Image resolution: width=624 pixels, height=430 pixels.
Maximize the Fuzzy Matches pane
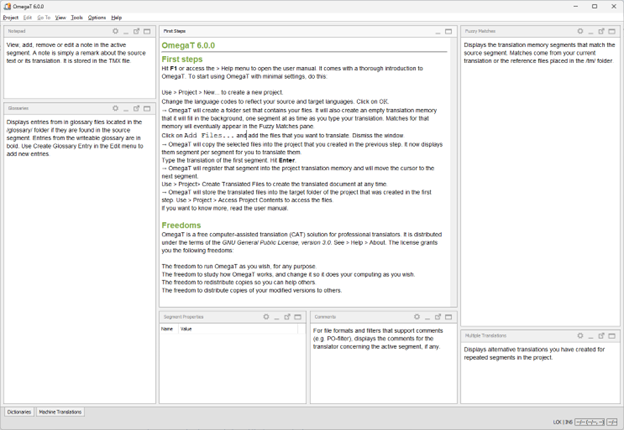coord(612,31)
